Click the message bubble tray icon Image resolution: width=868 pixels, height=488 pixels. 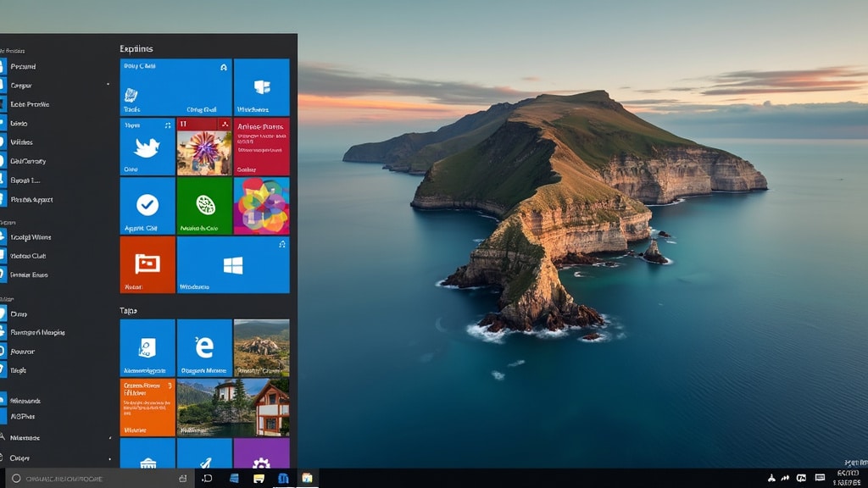(801, 478)
